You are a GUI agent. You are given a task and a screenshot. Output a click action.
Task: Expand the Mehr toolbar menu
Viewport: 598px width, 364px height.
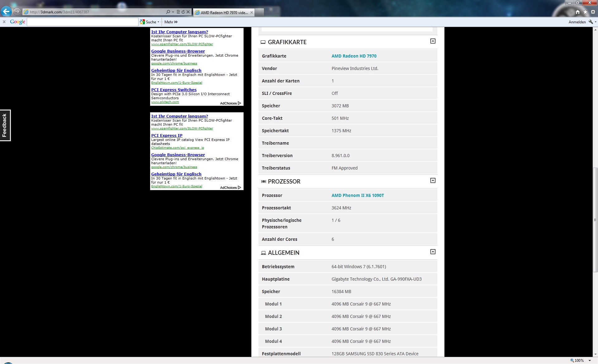(x=171, y=22)
